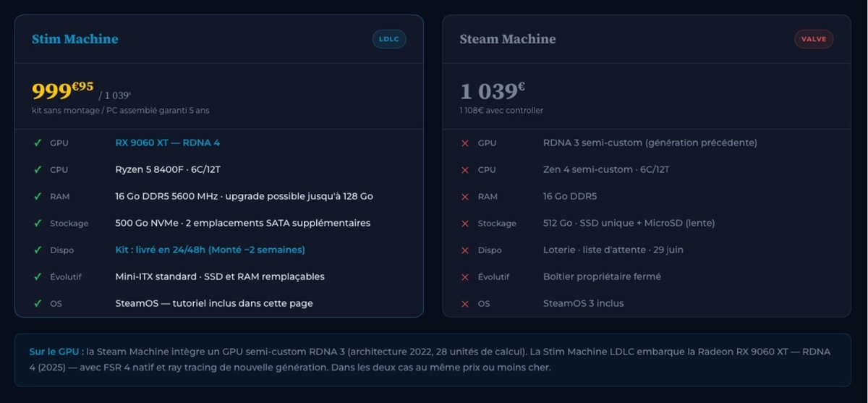
Task: Click the 999€95 yellow price
Action: pyautogui.click(x=63, y=90)
